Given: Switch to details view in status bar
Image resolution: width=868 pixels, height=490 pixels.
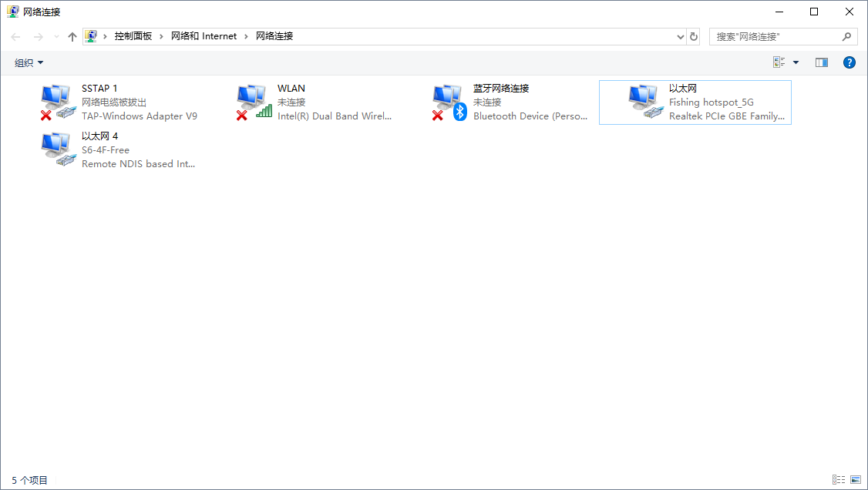Looking at the screenshot, I should pos(839,479).
